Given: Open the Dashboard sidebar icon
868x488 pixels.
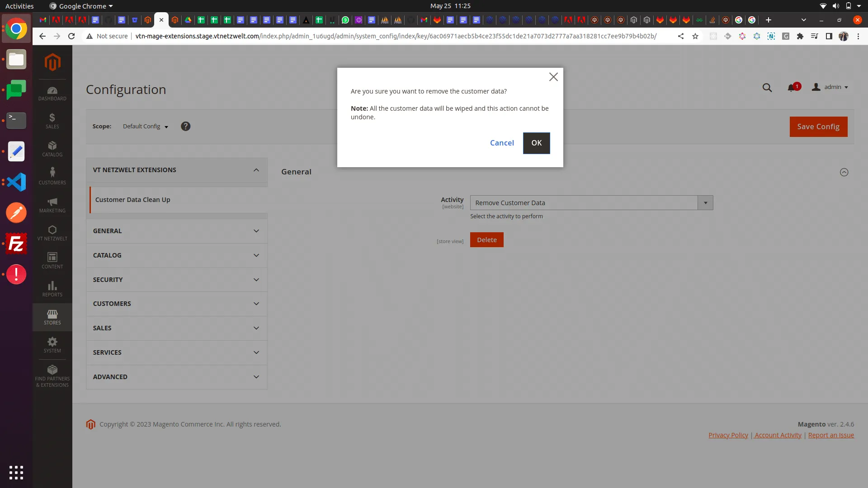Looking at the screenshot, I should point(52,94).
